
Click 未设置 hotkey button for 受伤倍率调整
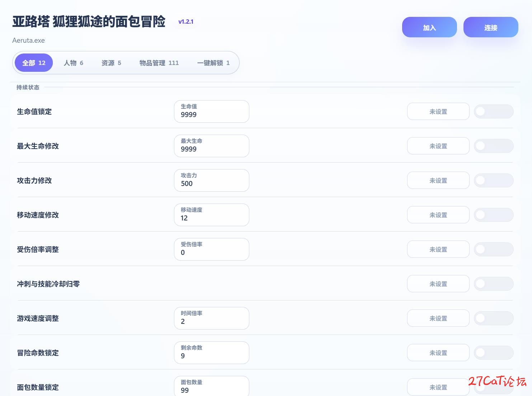tap(438, 250)
